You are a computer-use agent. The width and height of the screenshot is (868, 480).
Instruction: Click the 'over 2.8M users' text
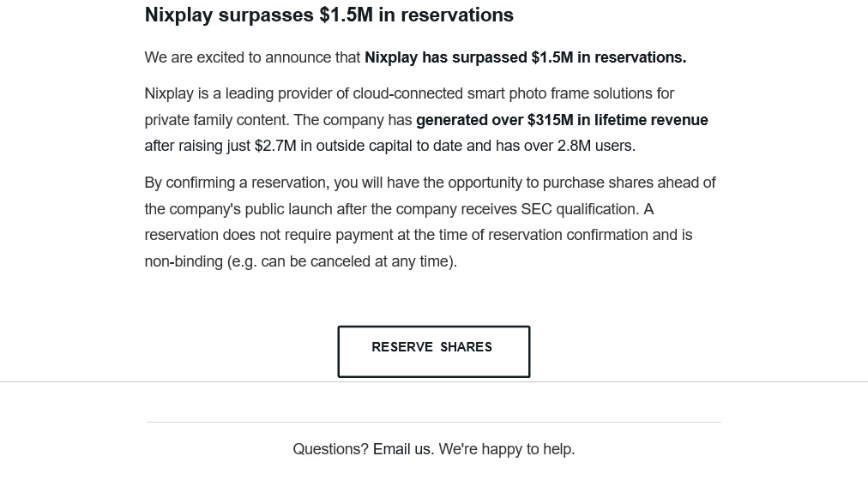[x=578, y=146]
